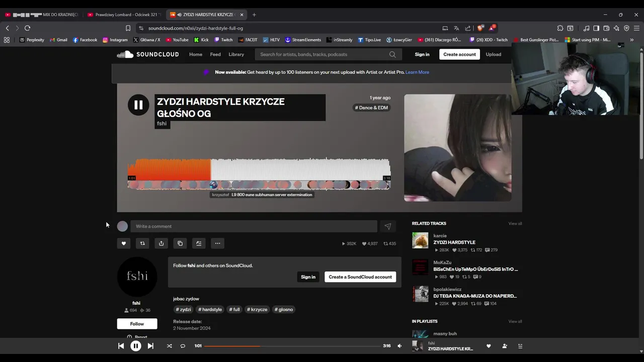Viewport: 644px width, 362px height.
Task: Run search with the magnifier icon
Action: pyautogui.click(x=392, y=54)
